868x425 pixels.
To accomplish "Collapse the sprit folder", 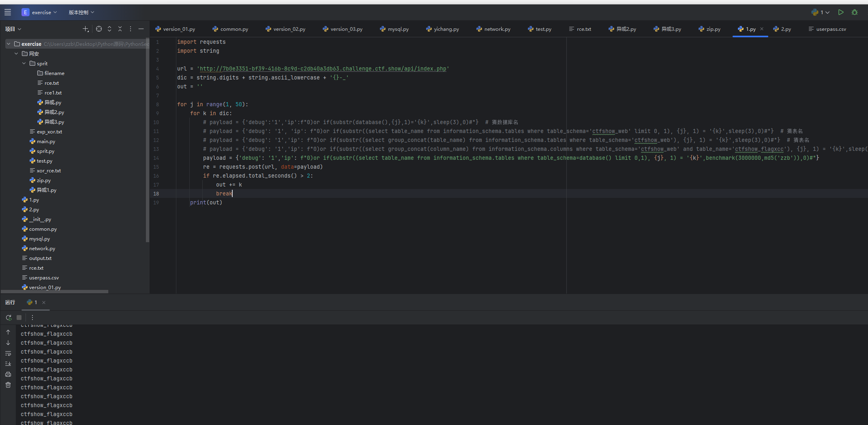I will 24,63.
